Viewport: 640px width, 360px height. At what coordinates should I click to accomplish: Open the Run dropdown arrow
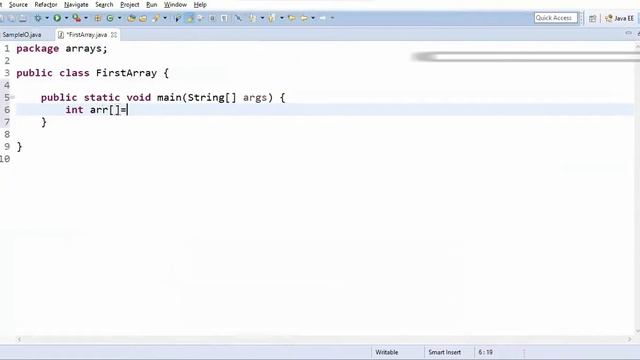pyautogui.click(x=67, y=18)
